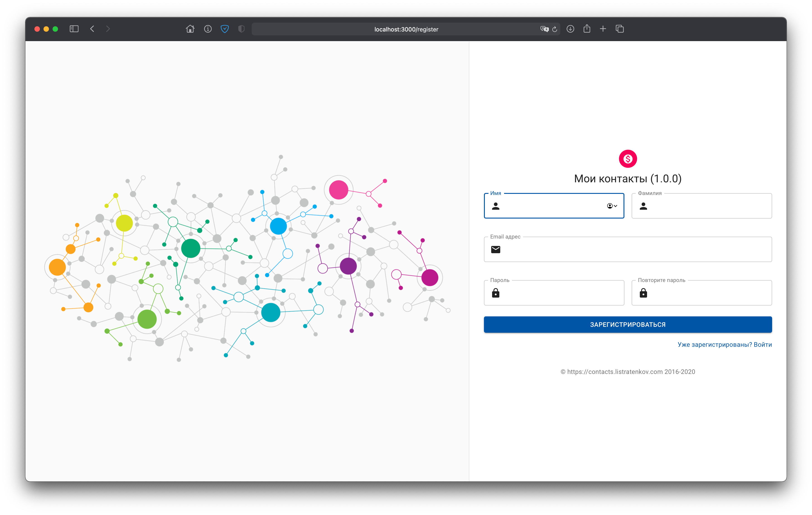
Task: Select the Пароль password field
Action: coord(560,293)
